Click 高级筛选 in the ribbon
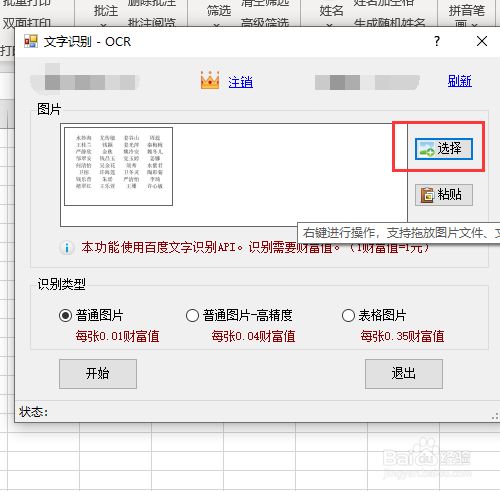The width and height of the screenshot is (500, 491). 265,23
